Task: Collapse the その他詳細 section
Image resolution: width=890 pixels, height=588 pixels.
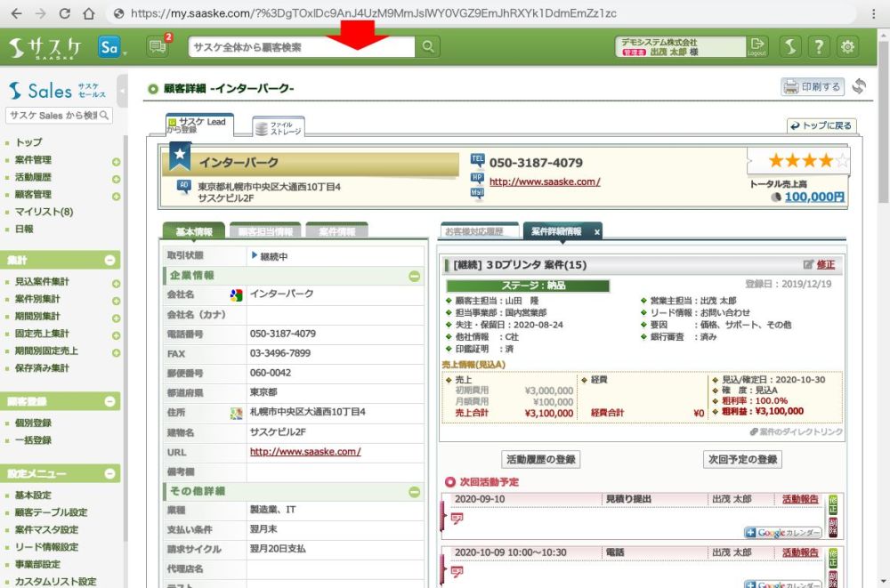Action: [414, 492]
